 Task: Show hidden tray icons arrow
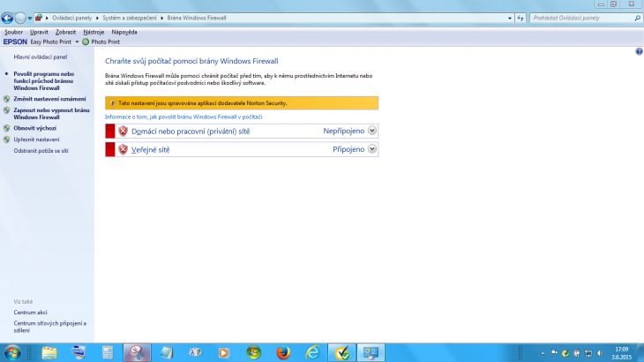point(543,353)
